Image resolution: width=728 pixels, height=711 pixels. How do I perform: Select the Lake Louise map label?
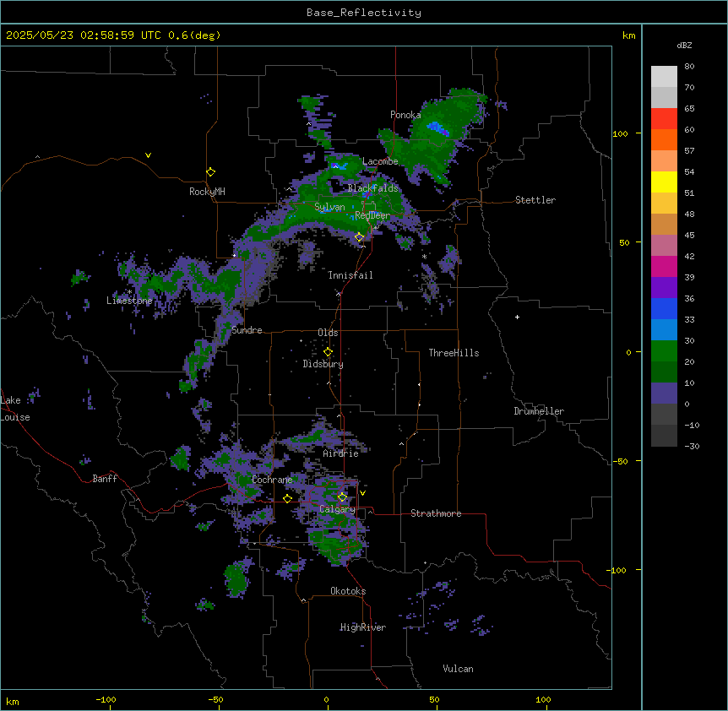(15, 409)
